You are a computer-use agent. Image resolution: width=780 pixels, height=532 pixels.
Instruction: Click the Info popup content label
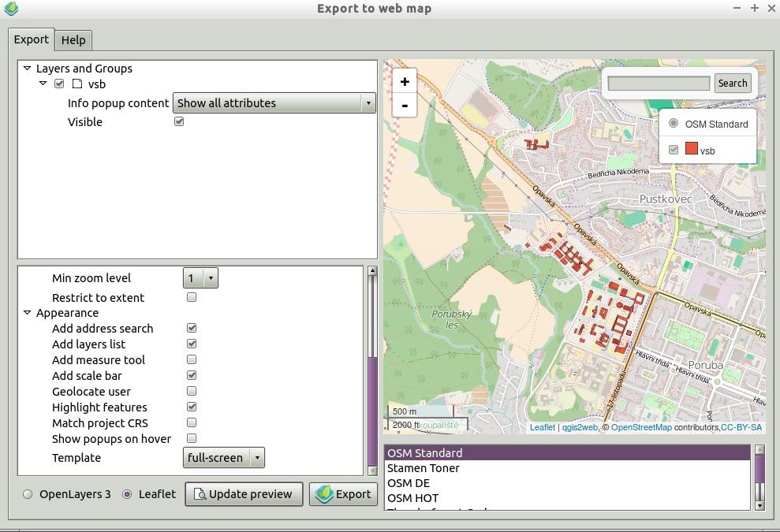[x=118, y=103]
